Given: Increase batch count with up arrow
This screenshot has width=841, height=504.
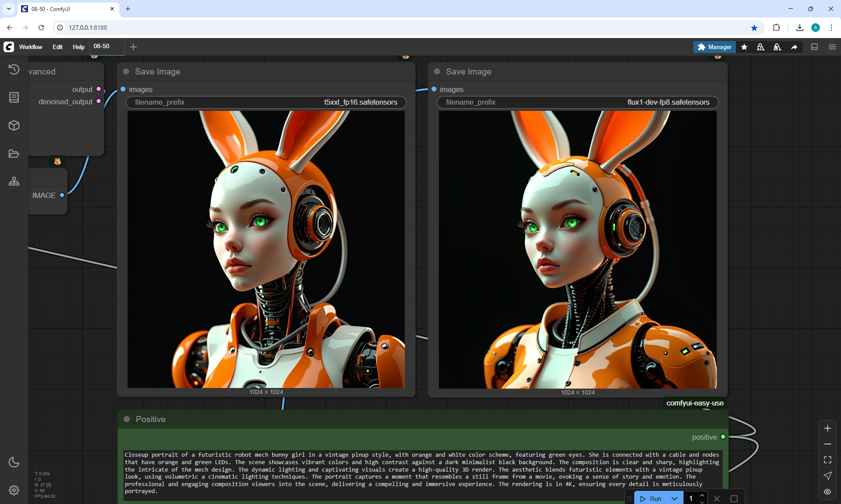Looking at the screenshot, I should coord(702,495).
